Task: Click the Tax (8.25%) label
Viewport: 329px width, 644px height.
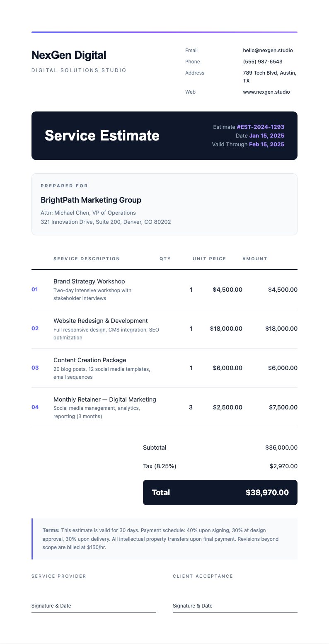Action: (160, 466)
